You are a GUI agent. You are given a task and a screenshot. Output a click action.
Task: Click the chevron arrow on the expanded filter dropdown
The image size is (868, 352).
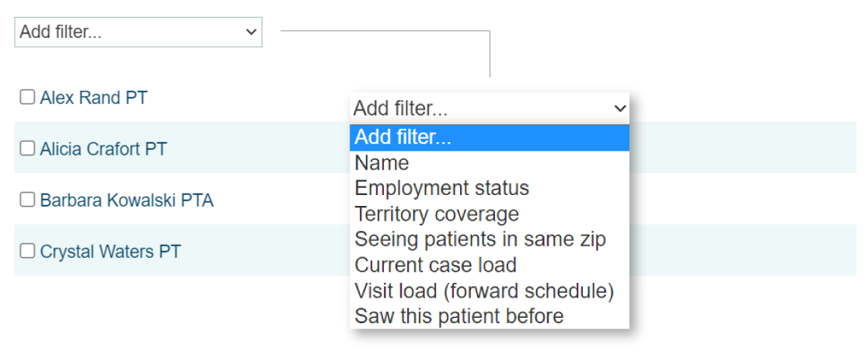point(619,109)
